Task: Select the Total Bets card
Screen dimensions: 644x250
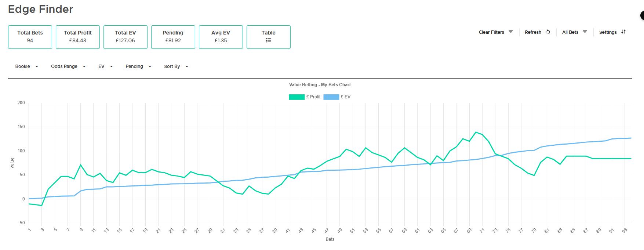Action: (x=30, y=37)
